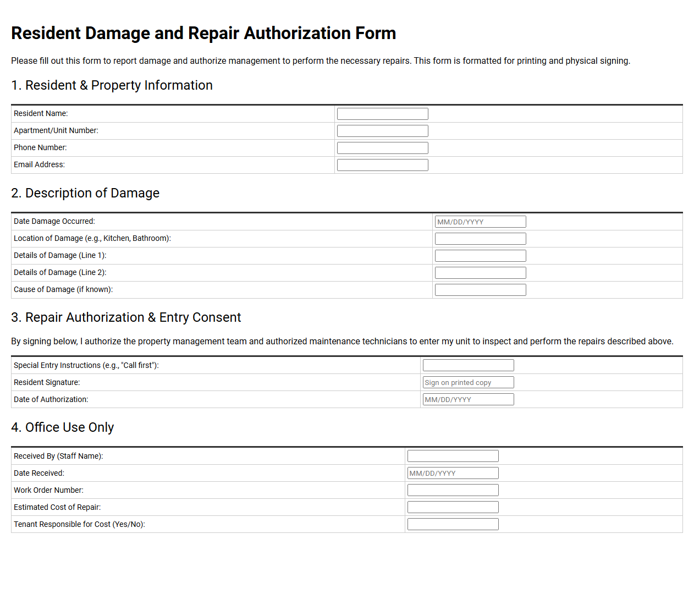
Task: Select the Date Received input
Action: coord(453,473)
